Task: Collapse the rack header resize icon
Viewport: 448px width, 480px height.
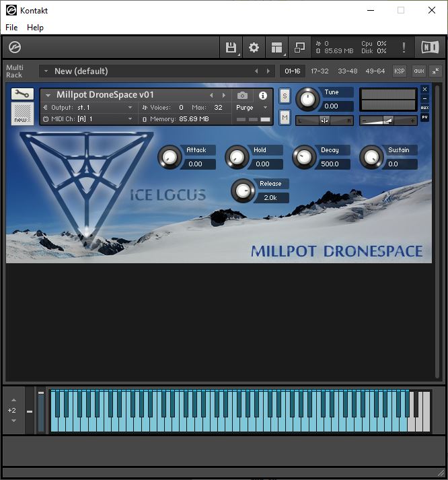Action: coord(435,71)
